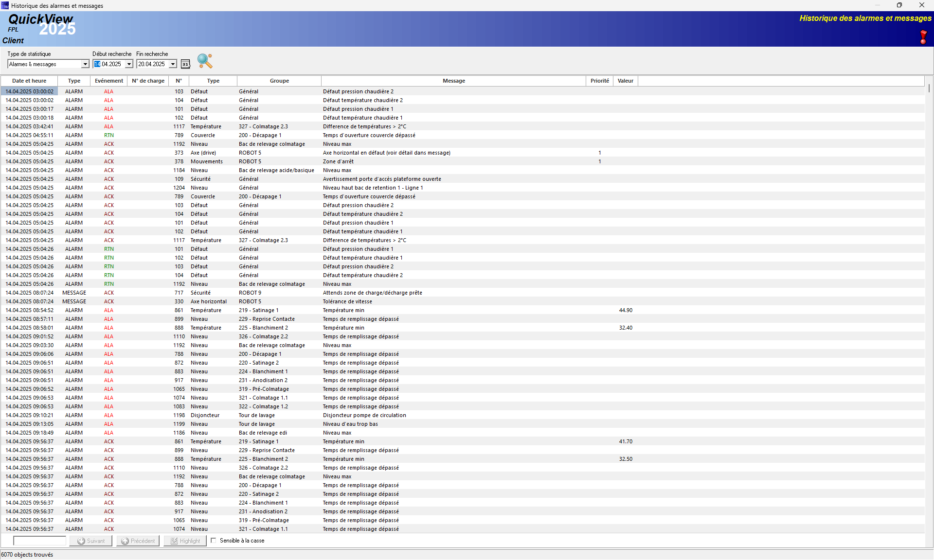Sort by Date et heure column header

click(29, 81)
